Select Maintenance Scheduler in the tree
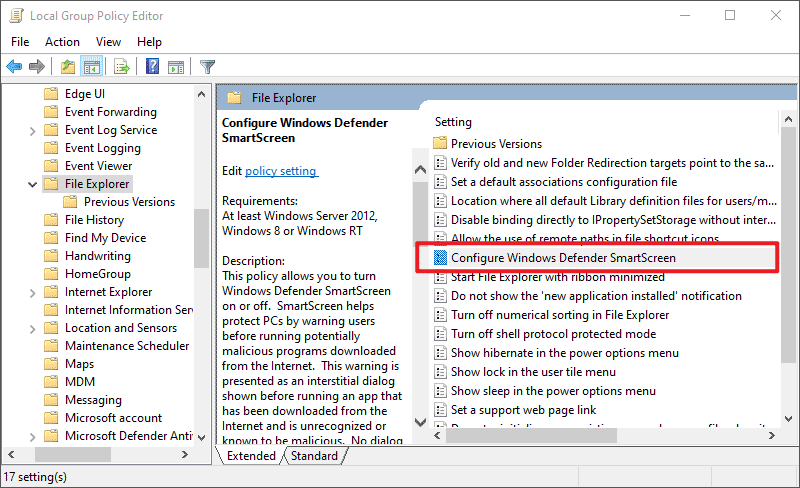This screenshot has width=800, height=488. [x=127, y=346]
